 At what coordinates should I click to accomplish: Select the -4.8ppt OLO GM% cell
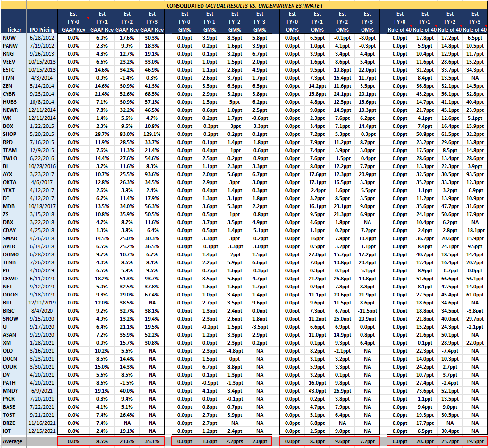(x=235, y=351)
